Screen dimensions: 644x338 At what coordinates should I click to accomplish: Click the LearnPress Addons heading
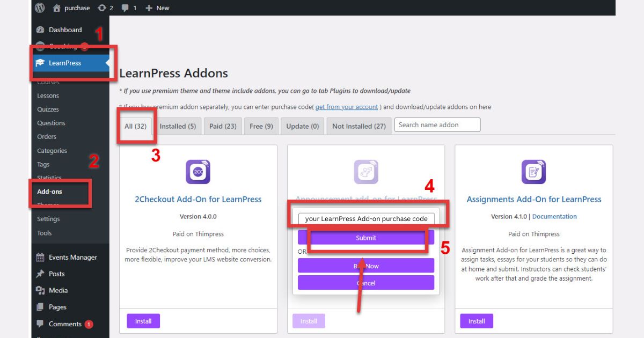[173, 74]
